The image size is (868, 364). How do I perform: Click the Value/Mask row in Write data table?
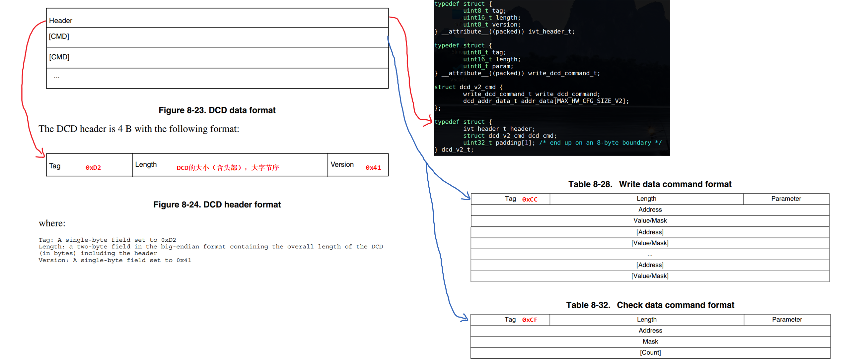pos(650,220)
